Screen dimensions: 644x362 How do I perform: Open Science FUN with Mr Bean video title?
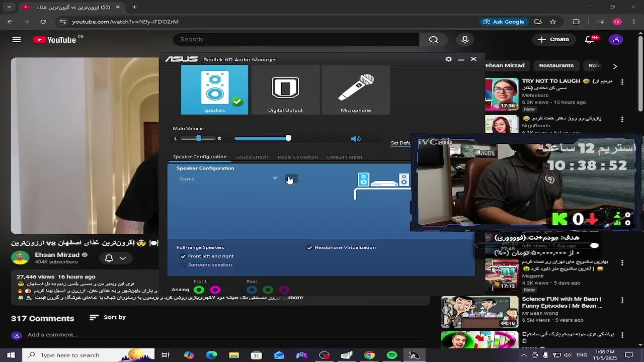pyautogui.click(x=562, y=302)
